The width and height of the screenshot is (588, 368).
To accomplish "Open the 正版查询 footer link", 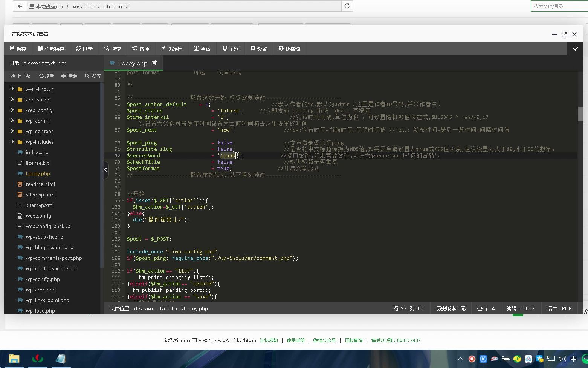I will pyautogui.click(x=353, y=340).
